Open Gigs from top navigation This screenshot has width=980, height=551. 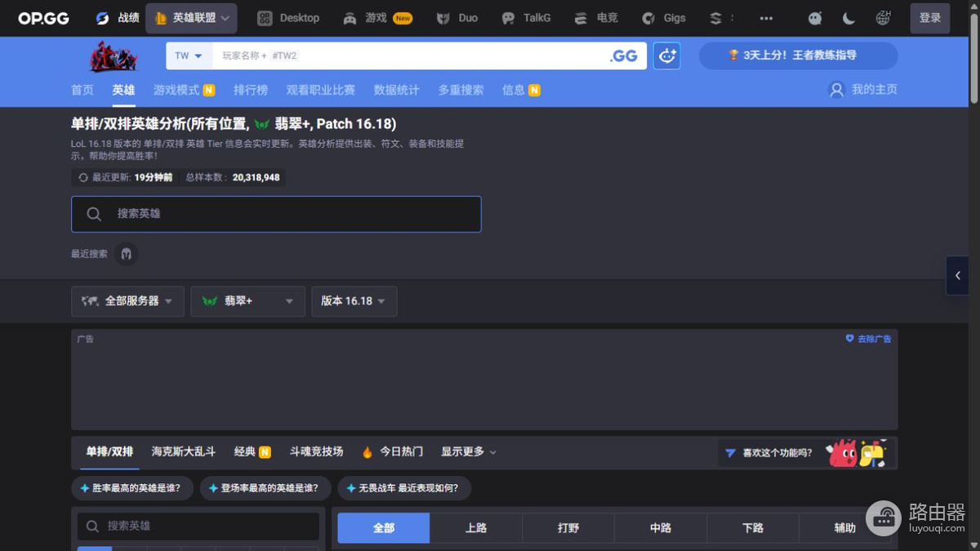tap(663, 18)
